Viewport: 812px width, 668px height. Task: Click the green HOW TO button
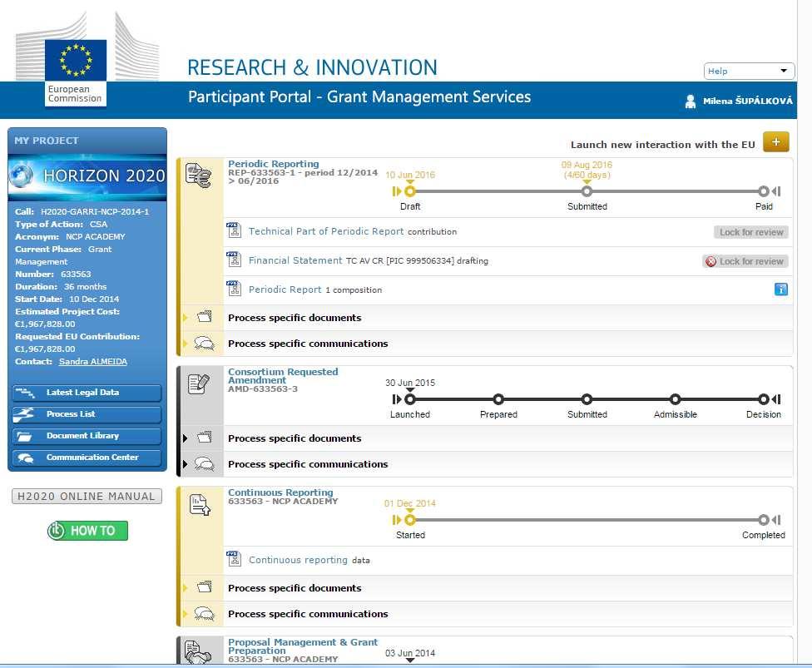[87, 531]
